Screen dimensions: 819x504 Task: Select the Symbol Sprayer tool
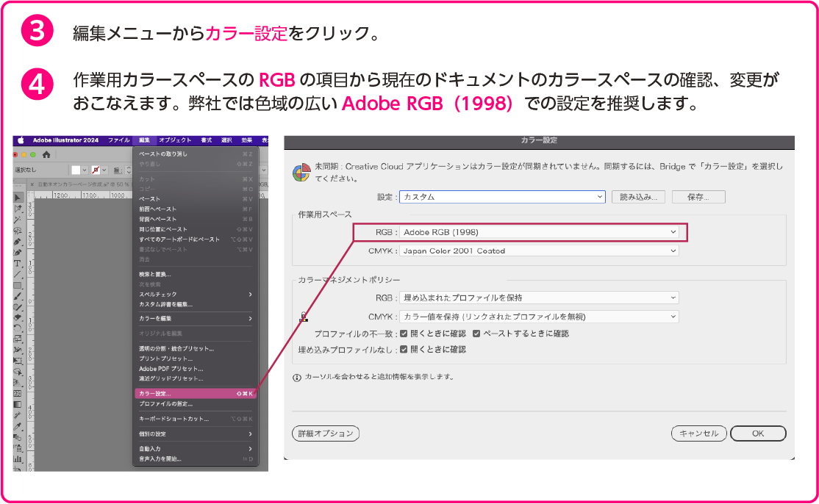click(18, 448)
